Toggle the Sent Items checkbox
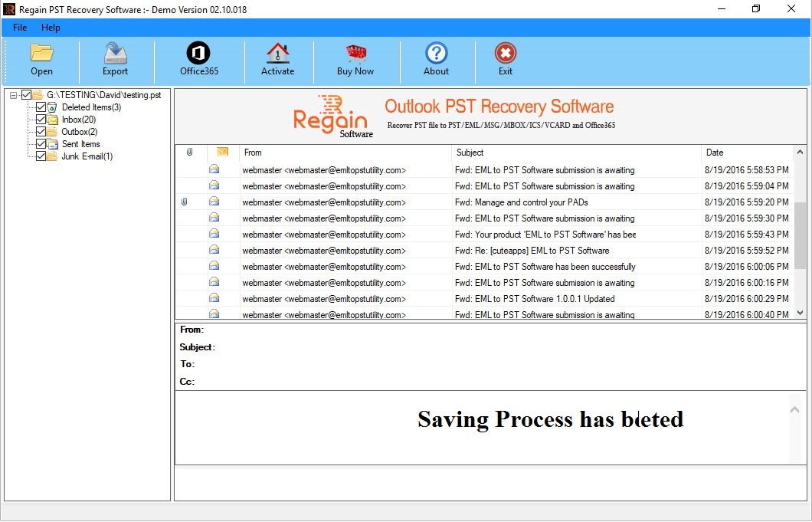The image size is (812, 522). (41, 144)
